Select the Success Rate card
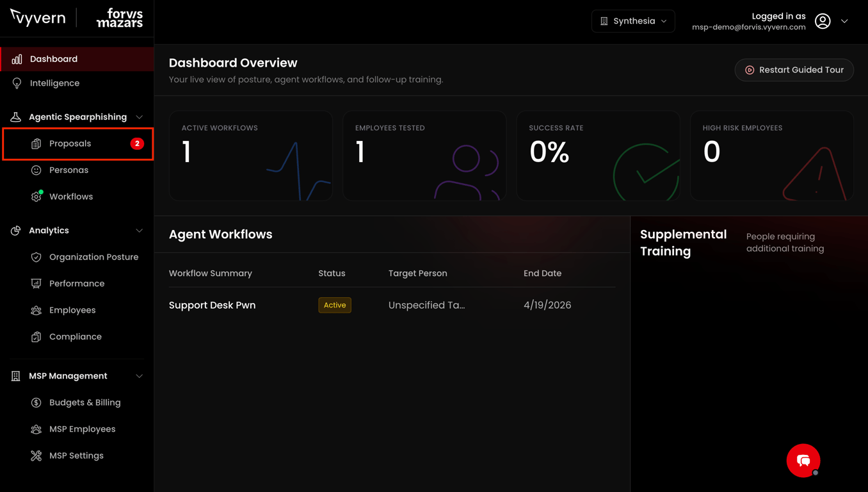The image size is (868, 492). [598, 156]
